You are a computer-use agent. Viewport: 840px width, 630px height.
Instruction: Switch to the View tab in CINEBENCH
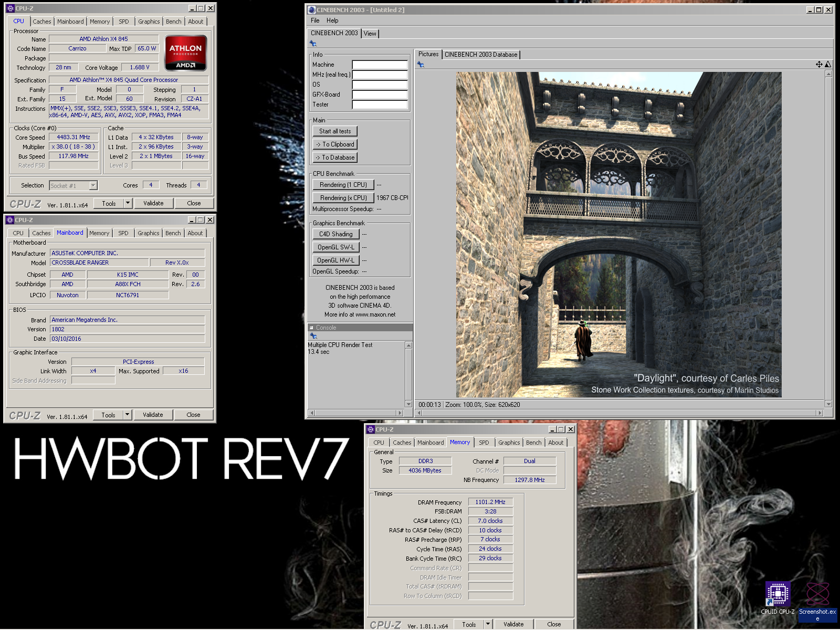370,34
